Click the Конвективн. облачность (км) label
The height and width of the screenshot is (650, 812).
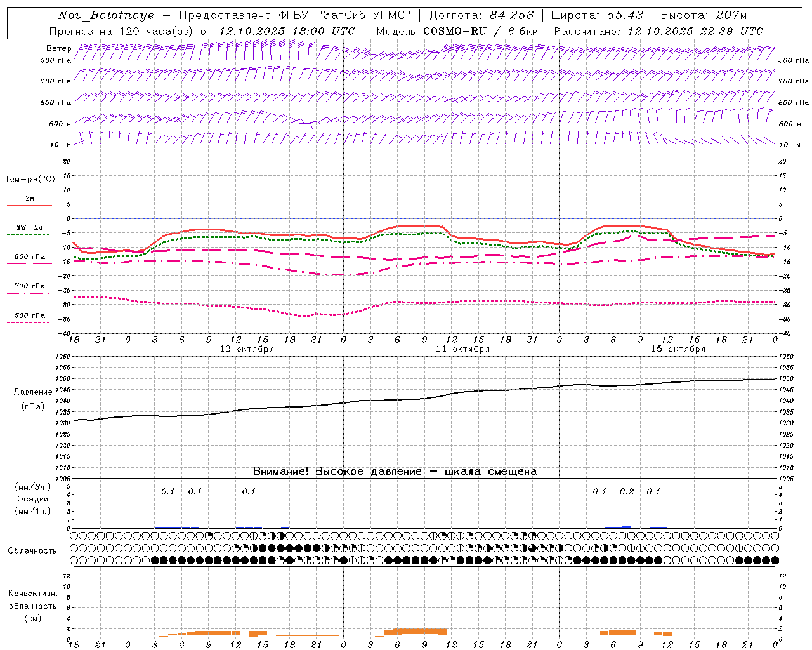(32, 606)
